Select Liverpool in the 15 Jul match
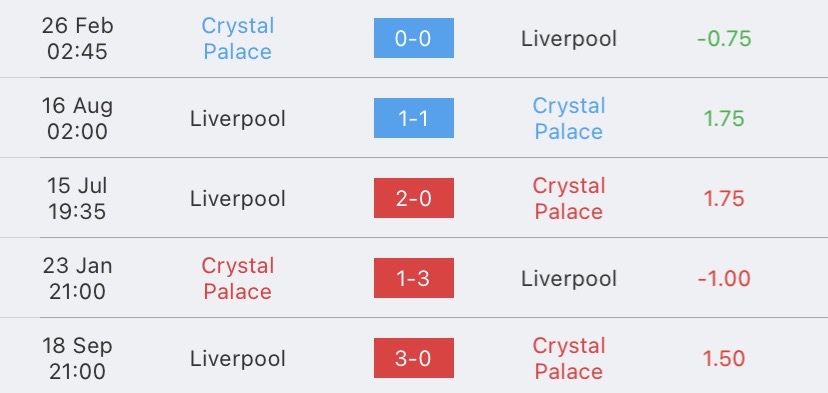Viewport: 828px width, 393px height. (238, 199)
